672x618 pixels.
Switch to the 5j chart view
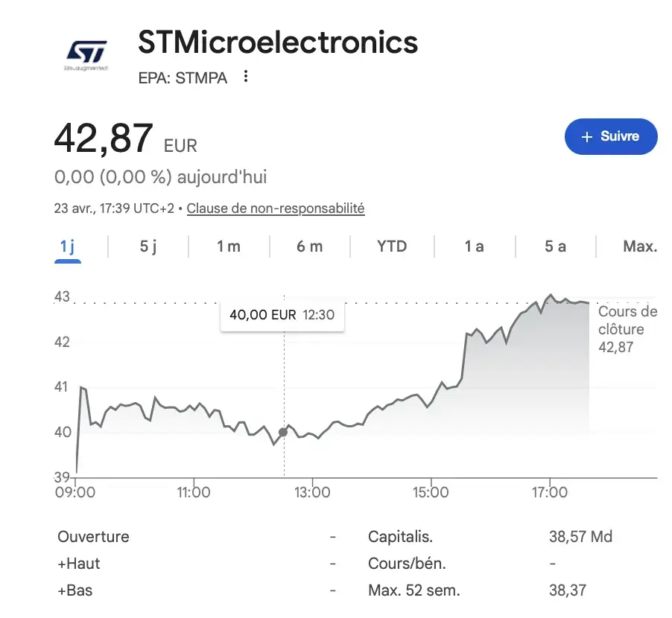coord(146,246)
